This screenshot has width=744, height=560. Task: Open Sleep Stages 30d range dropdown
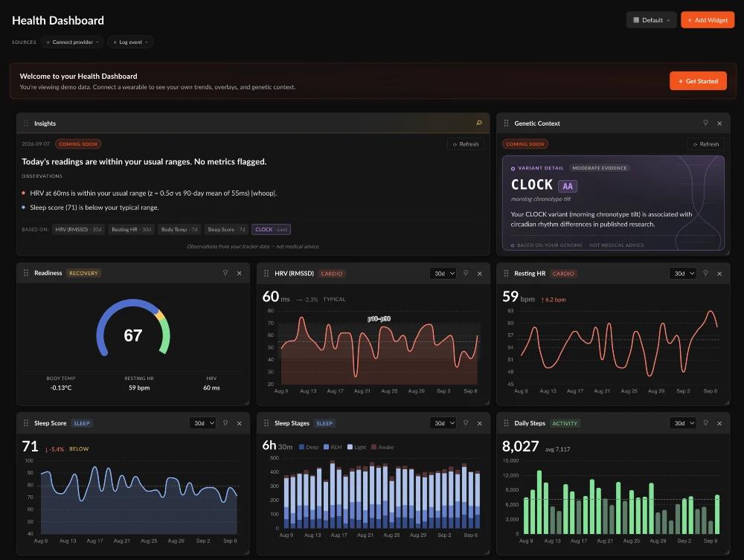tap(443, 423)
